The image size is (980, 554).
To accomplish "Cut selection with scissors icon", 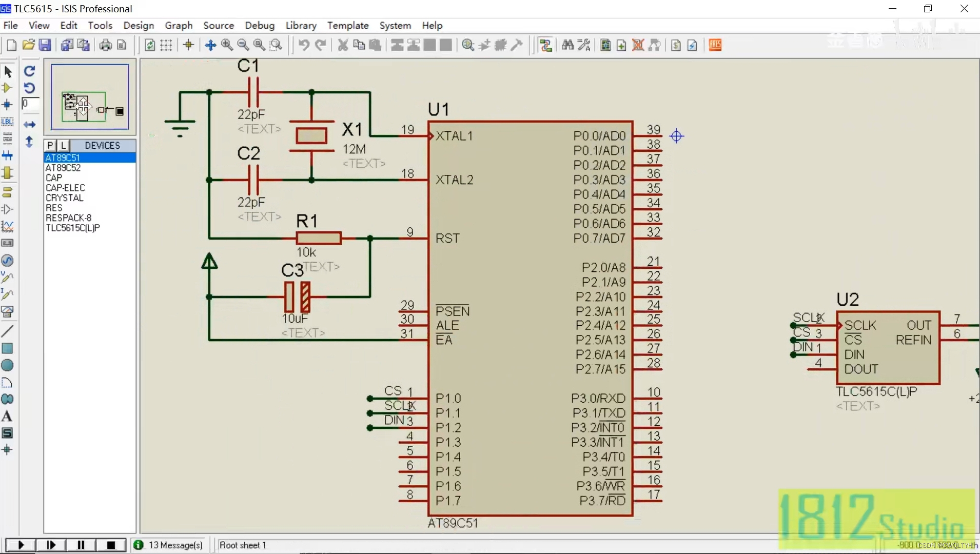I will [343, 45].
